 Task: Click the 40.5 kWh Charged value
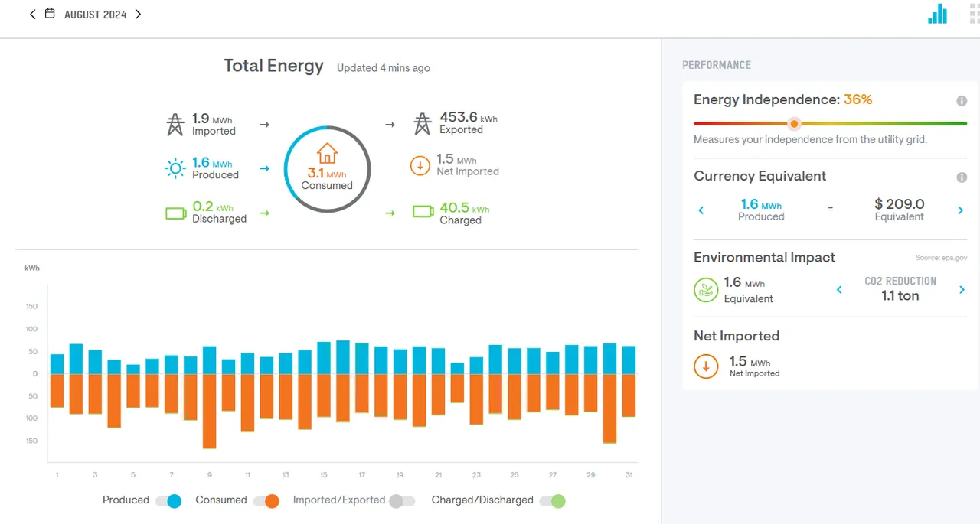(x=464, y=208)
